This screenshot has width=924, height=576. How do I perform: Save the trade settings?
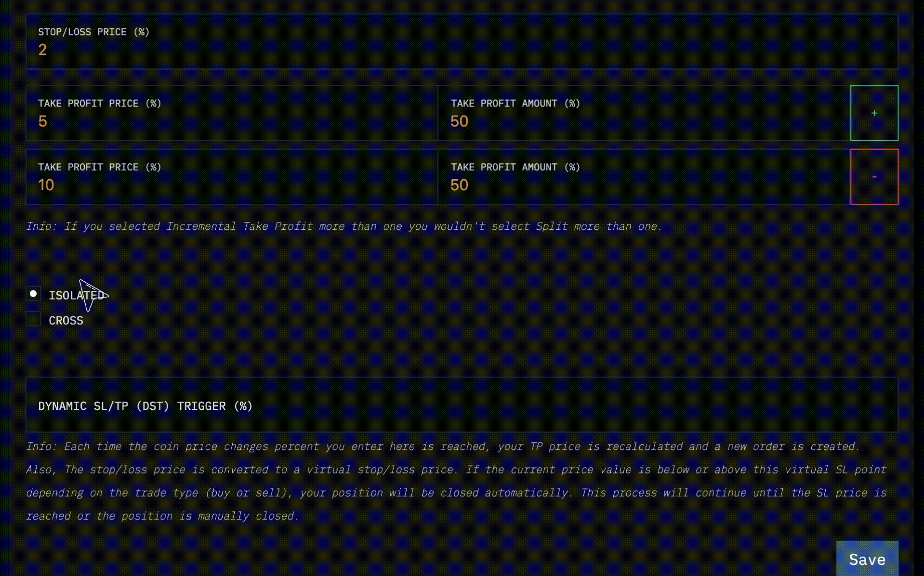coord(867,559)
